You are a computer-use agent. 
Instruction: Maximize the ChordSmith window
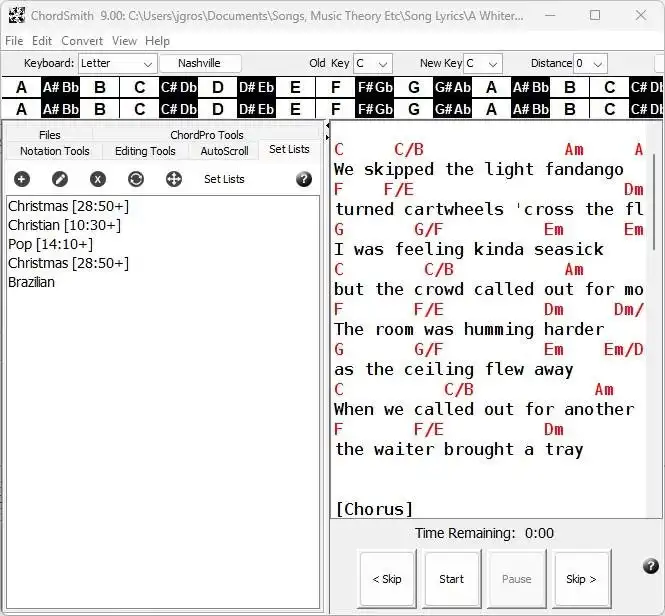tap(595, 16)
